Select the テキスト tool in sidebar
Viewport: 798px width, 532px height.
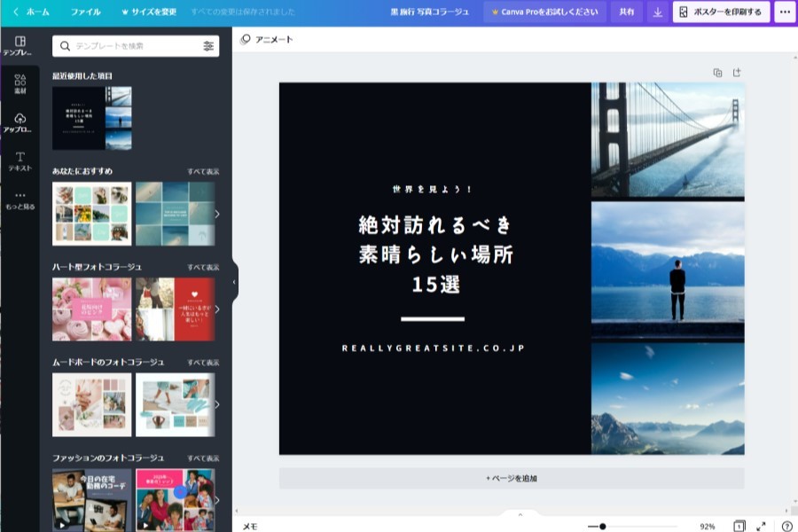(x=20, y=160)
